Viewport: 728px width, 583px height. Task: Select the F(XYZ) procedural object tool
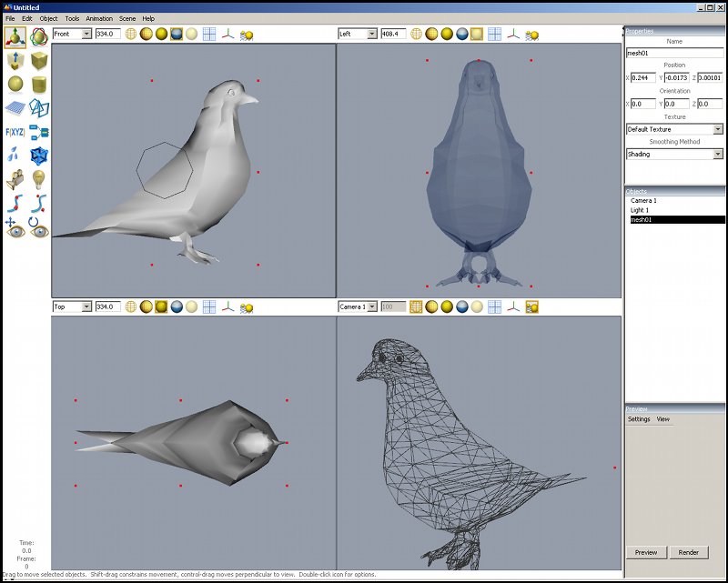click(15, 132)
